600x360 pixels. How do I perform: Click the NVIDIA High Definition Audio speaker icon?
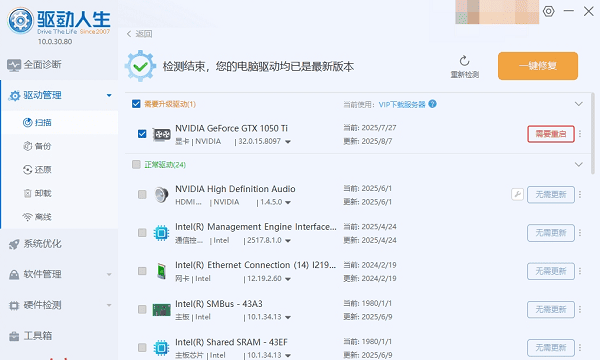[x=161, y=195]
